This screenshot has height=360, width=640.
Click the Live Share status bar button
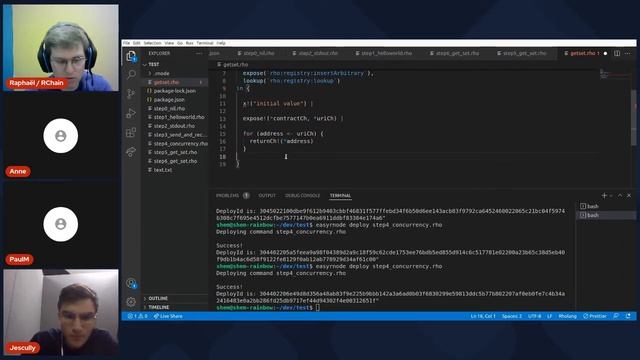pyautogui.click(x=168, y=316)
